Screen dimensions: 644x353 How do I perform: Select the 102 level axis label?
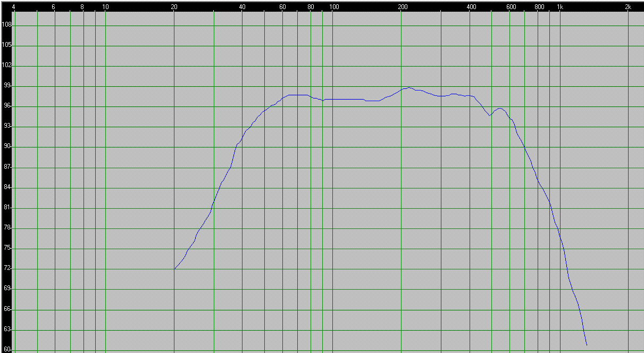6,65
